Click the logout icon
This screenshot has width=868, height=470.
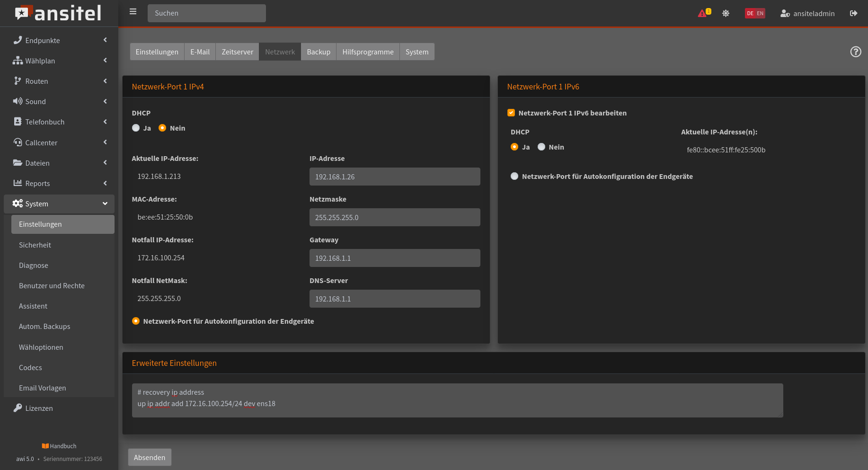(853, 13)
